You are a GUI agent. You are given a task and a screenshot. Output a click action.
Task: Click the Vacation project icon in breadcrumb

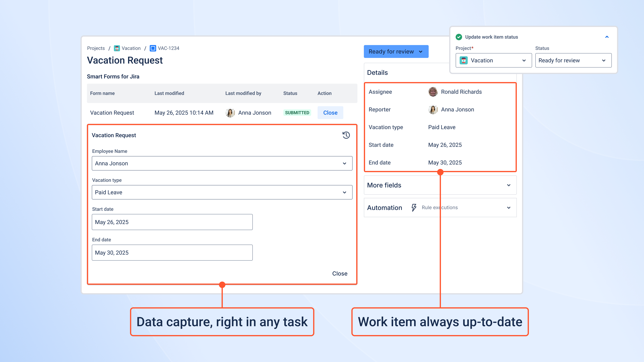(x=117, y=48)
